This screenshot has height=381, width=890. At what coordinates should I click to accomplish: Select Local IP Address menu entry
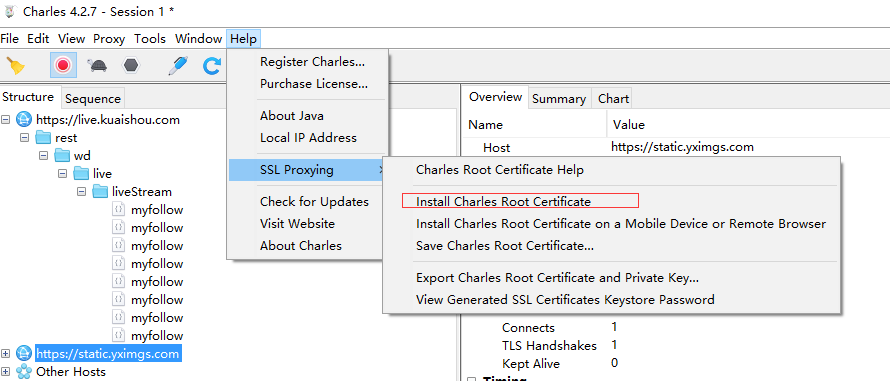pyautogui.click(x=308, y=138)
